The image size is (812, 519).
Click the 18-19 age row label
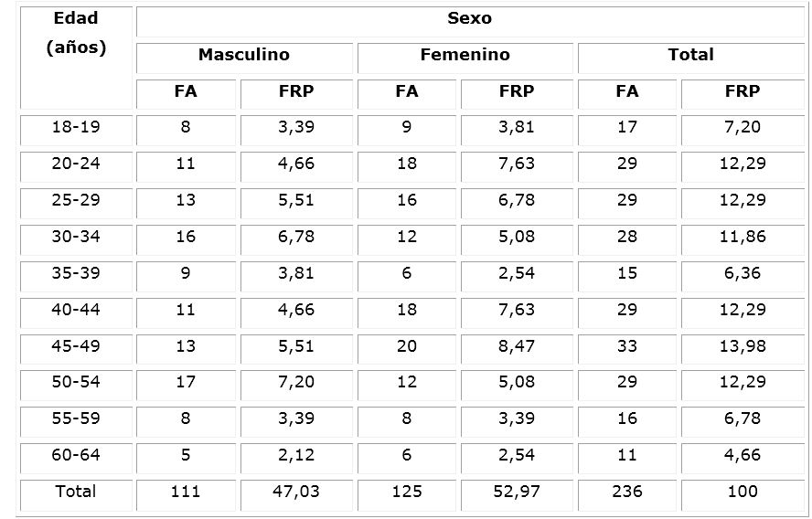(76, 127)
